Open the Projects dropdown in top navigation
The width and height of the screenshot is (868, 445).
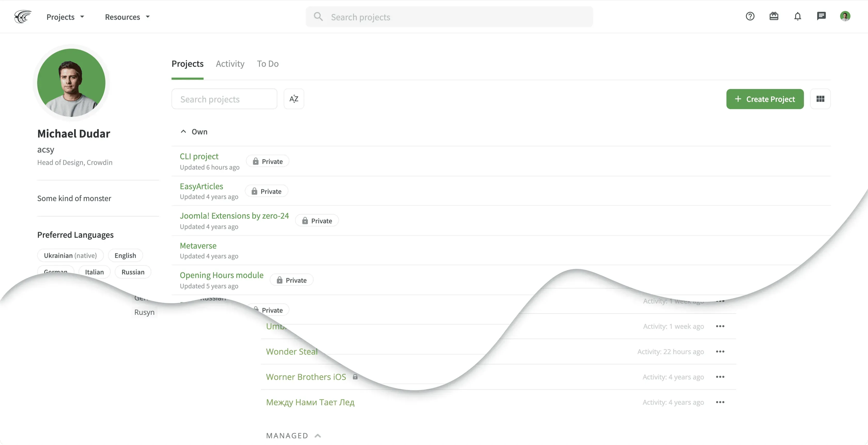[x=65, y=17]
